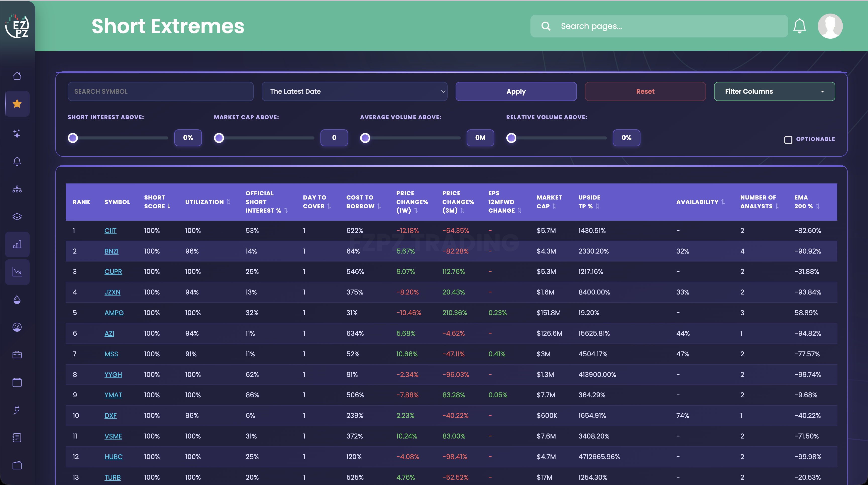Image resolution: width=868 pixels, height=485 pixels.
Task: Open The Latest Date dropdown
Action: (x=354, y=91)
